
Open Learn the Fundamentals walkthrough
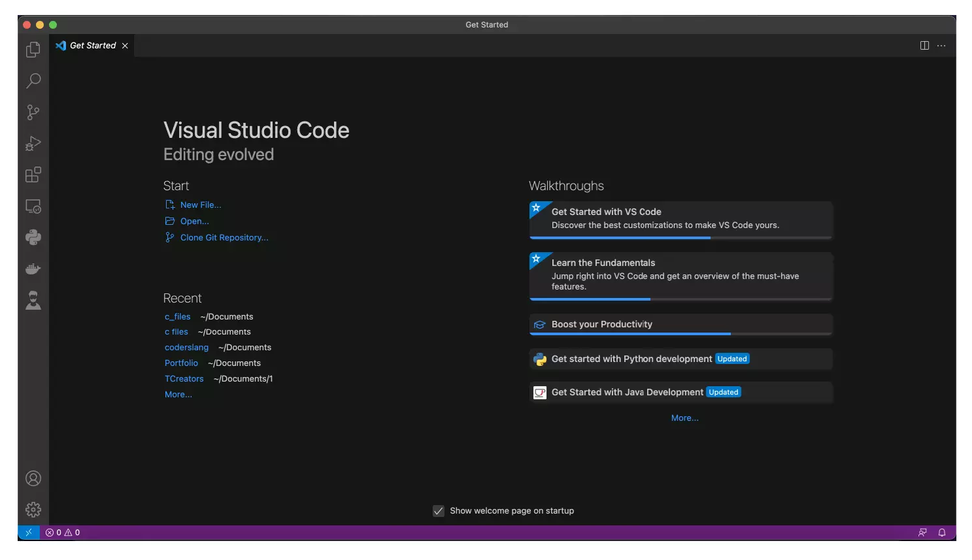tap(680, 276)
